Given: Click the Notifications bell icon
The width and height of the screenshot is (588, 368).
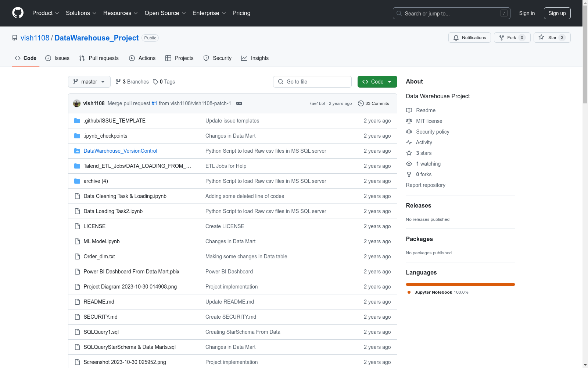Looking at the screenshot, I should (x=456, y=38).
